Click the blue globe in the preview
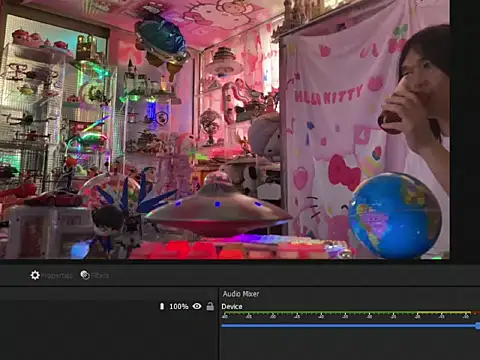 point(396,216)
